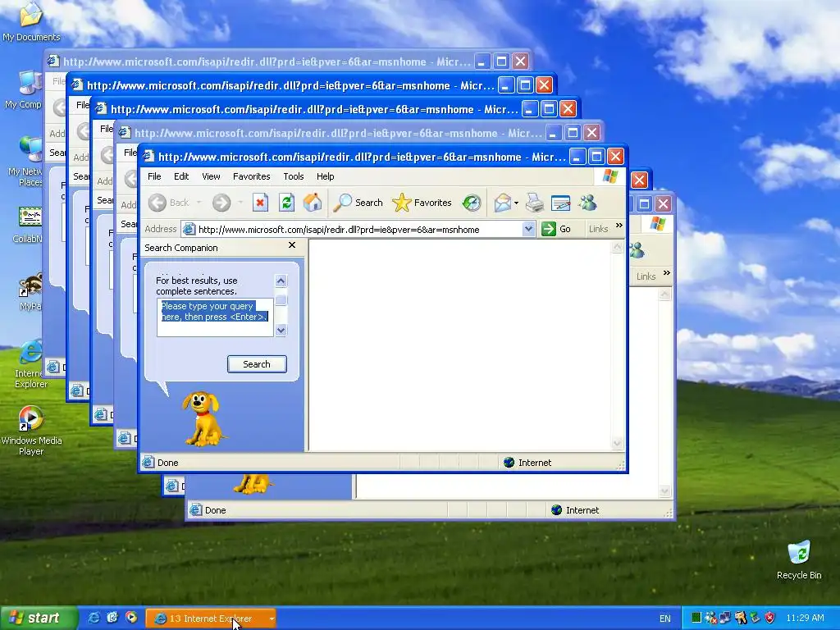Click Show Desktop quick launch icon
The image size is (840, 630).
point(112,618)
